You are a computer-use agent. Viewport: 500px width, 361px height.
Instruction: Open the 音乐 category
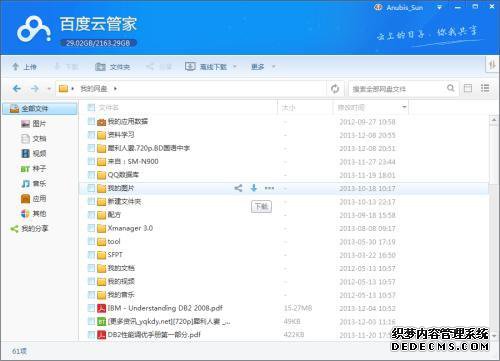(x=33, y=184)
